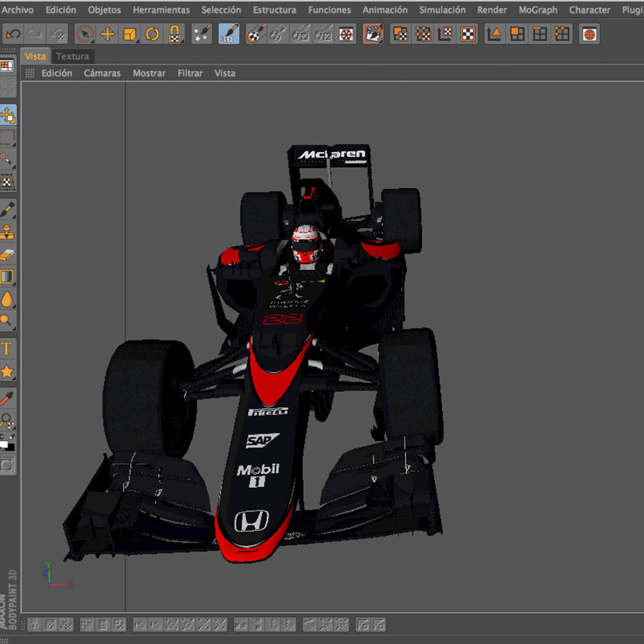Click the magic wand with stars icon
Viewport: 644px width, 644px height.
click(x=202, y=35)
